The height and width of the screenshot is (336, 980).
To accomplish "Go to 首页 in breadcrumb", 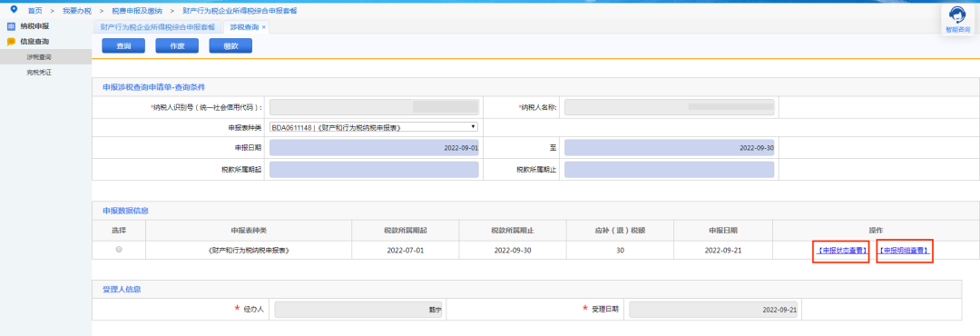I will click(35, 11).
